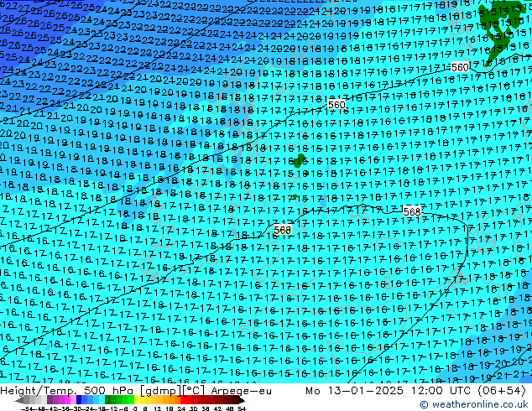The width and height of the screenshot is (532, 411).
Task: Click the 'Arpege-eu' model name
Action: point(241,391)
